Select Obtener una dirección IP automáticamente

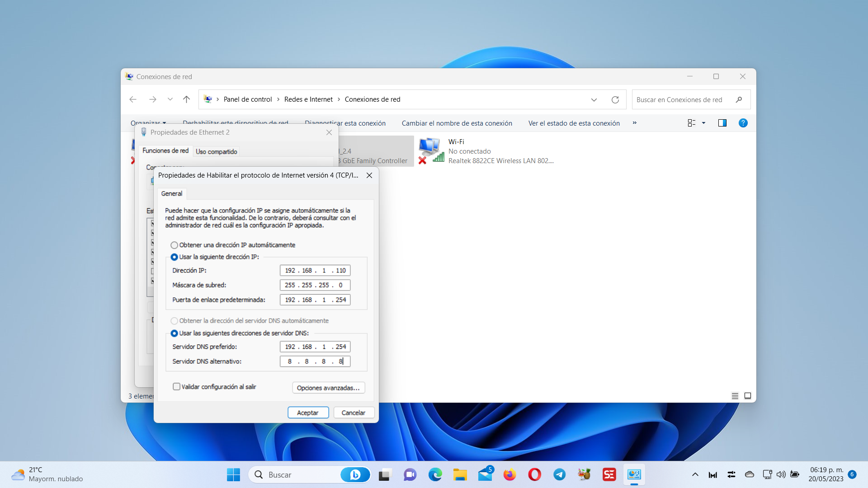[x=174, y=245]
